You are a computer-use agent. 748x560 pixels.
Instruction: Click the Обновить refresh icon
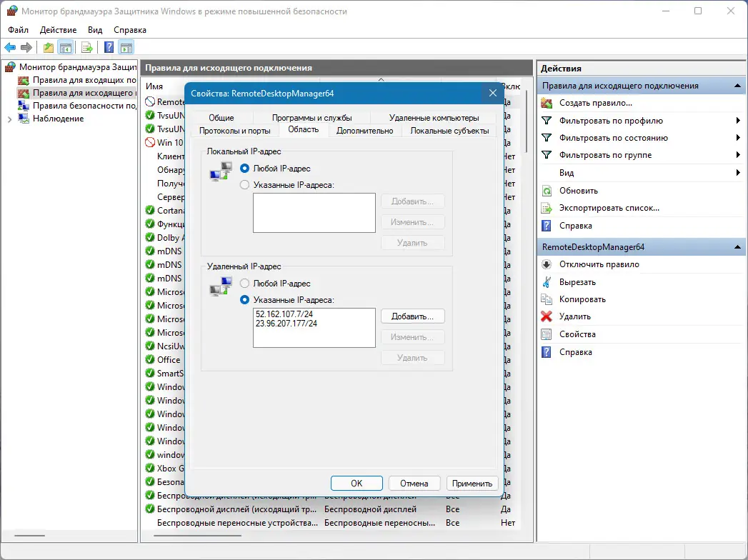[547, 191]
